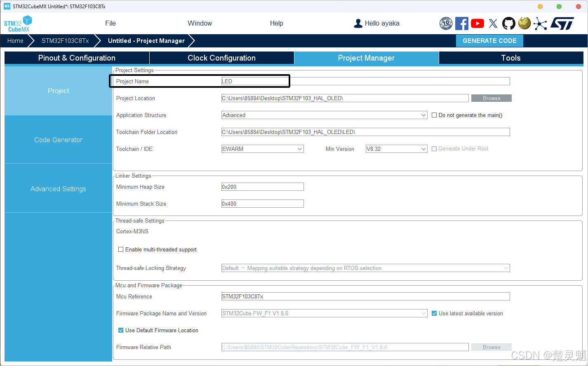Click the golden wiki globe icon
588x366 pixels.
coord(524,23)
